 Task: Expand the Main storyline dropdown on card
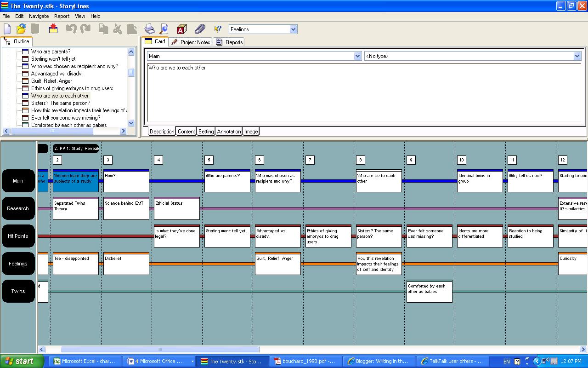(358, 56)
